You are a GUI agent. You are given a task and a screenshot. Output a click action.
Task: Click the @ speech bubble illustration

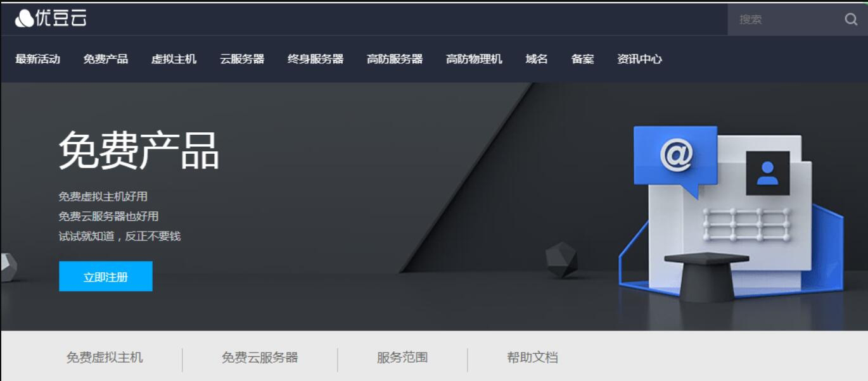pyautogui.click(x=675, y=155)
